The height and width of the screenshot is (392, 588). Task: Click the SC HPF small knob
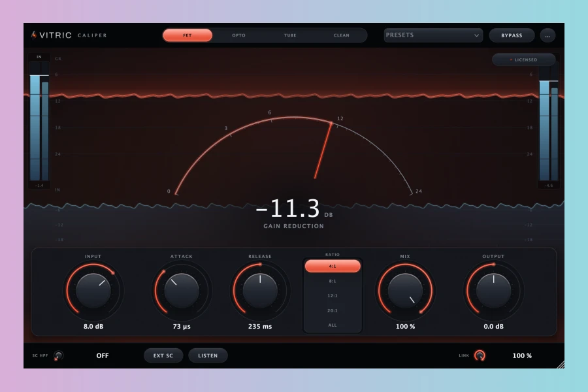pos(58,355)
